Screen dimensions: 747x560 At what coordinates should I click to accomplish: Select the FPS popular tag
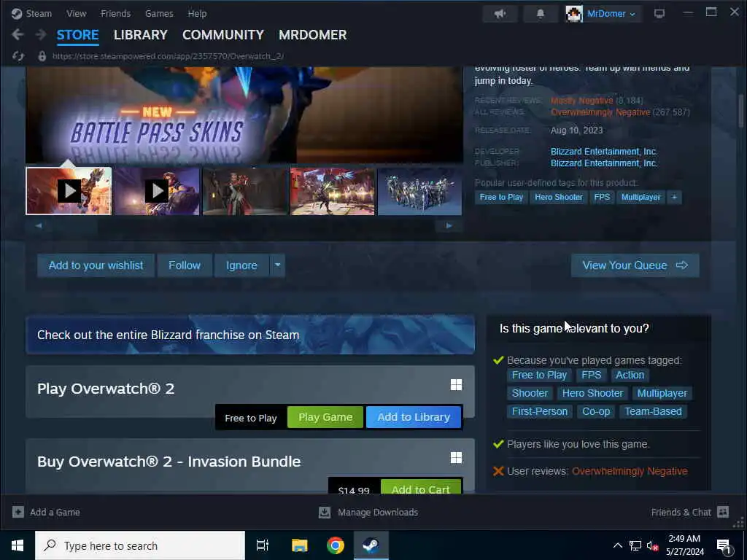click(x=602, y=197)
